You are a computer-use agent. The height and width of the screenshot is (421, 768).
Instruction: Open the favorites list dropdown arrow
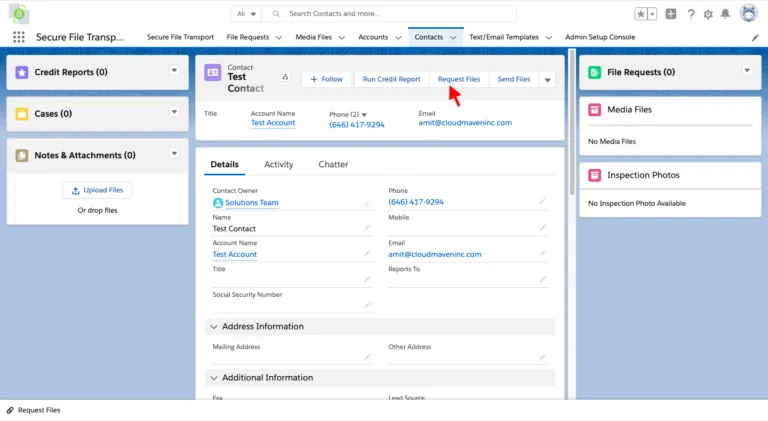tap(652, 14)
